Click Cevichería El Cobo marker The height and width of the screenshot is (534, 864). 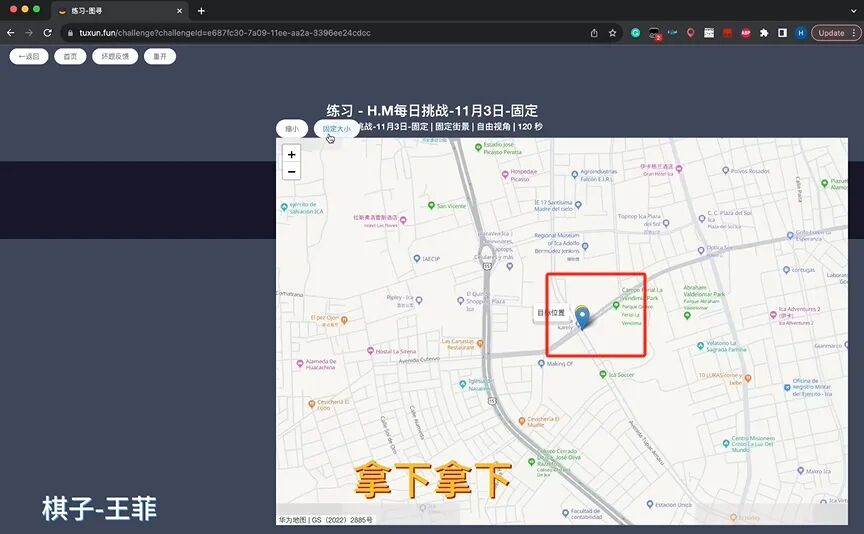pyautogui.click(x=311, y=404)
